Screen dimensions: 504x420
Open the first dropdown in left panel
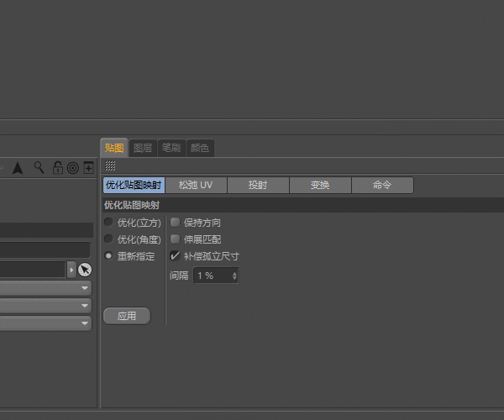[46, 288]
